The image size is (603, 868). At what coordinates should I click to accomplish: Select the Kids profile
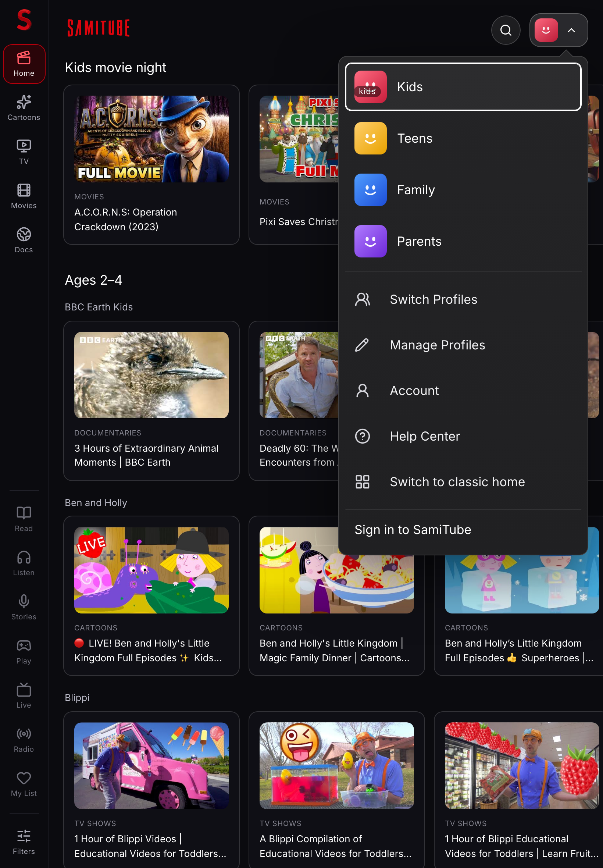pyautogui.click(x=463, y=87)
